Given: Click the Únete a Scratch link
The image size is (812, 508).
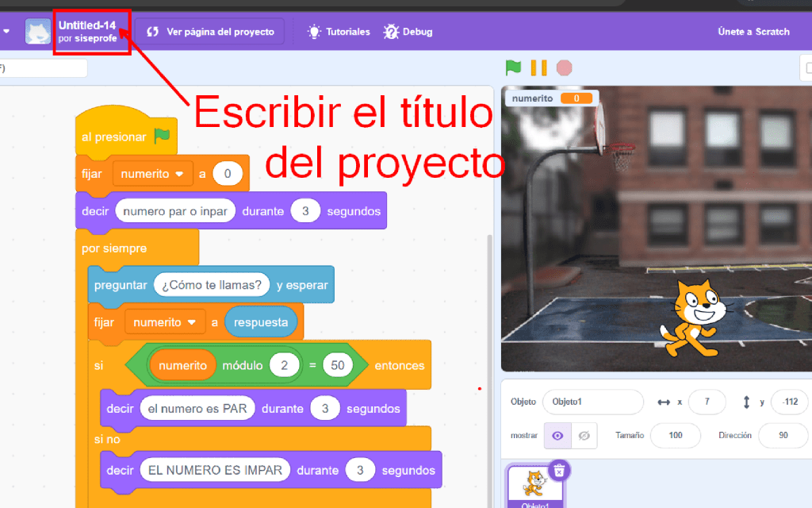Looking at the screenshot, I should pyautogui.click(x=753, y=32).
